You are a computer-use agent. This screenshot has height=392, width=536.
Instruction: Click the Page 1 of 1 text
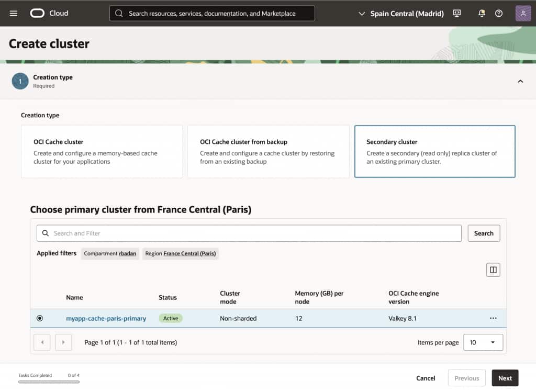coord(130,342)
